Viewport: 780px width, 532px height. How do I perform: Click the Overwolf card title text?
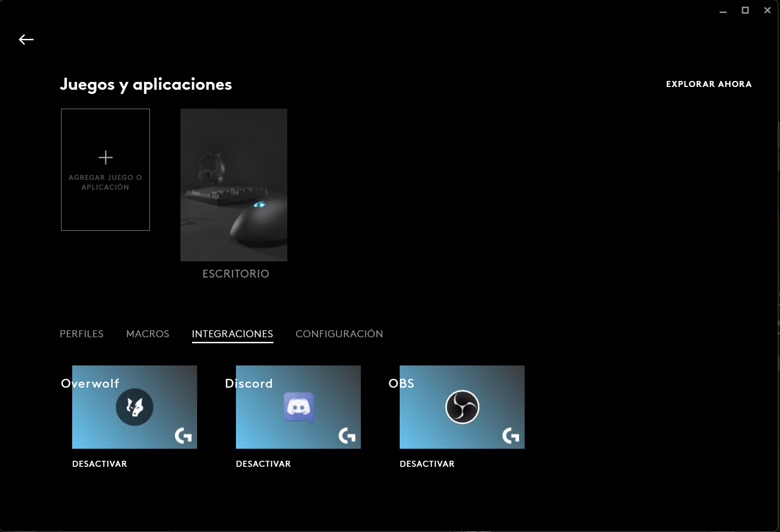pos(90,384)
